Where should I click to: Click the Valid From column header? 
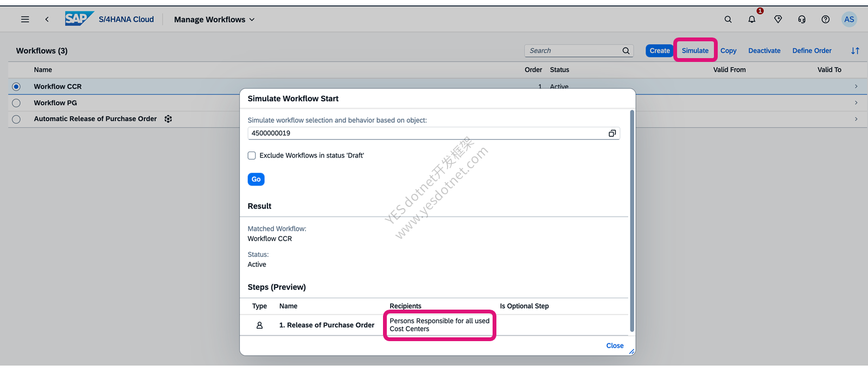[x=729, y=70]
